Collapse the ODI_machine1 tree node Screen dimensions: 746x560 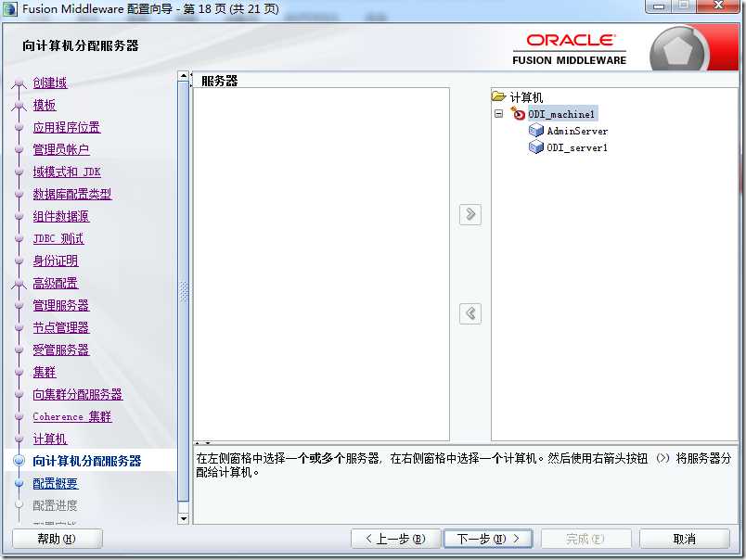click(498, 114)
